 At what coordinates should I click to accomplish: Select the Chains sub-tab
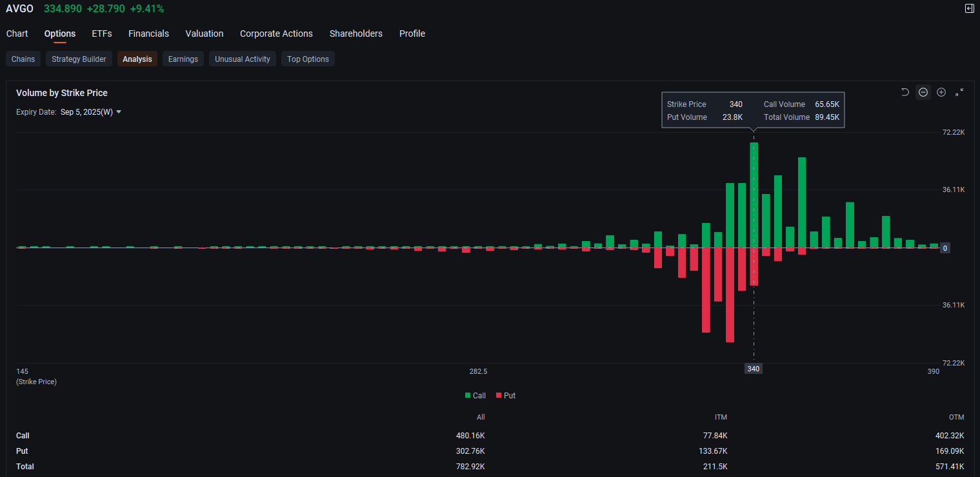tap(23, 59)
